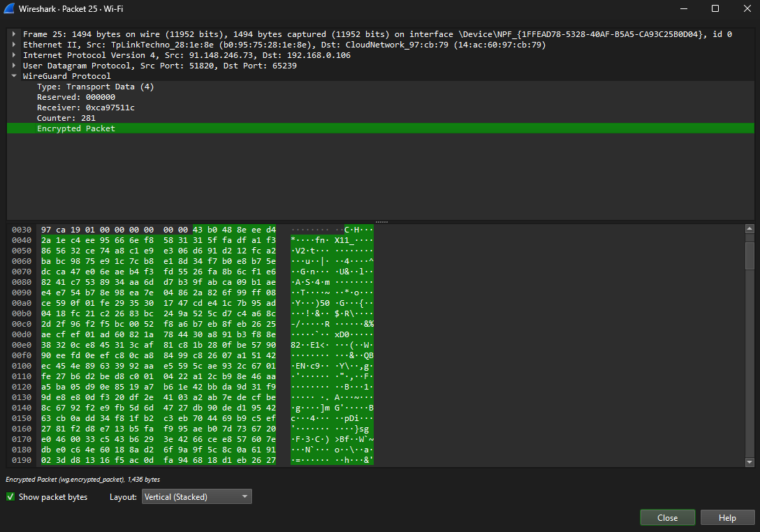The width and height of the screenshot is (760, 532).
Task: Click hex offset 0030 row label
Action: coord(22,230)
